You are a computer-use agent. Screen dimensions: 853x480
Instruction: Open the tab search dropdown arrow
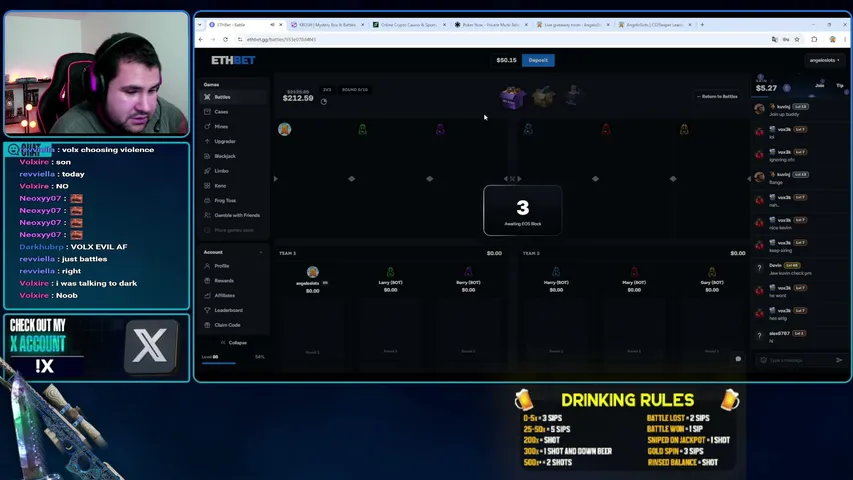[200, 25]
